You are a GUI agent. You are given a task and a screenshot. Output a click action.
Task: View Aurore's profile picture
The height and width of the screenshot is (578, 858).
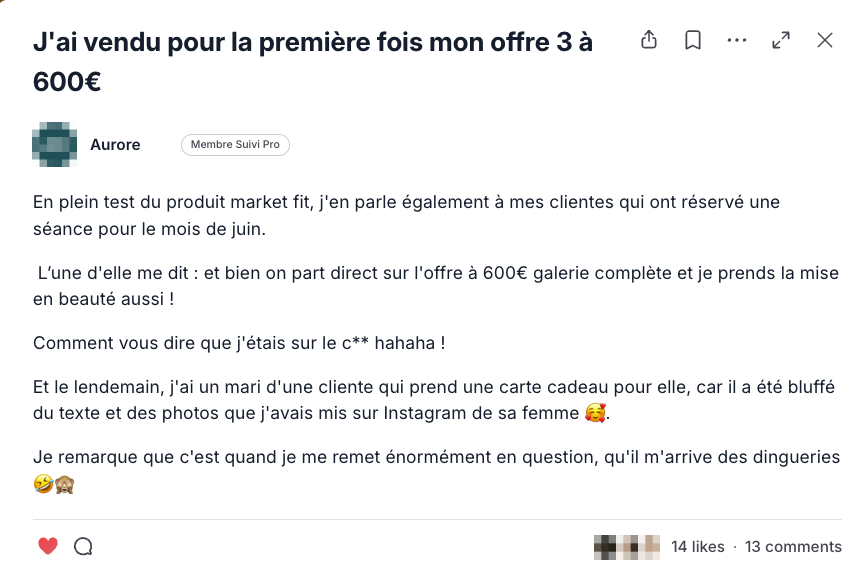pyautogui.click(x=55, y=144)
